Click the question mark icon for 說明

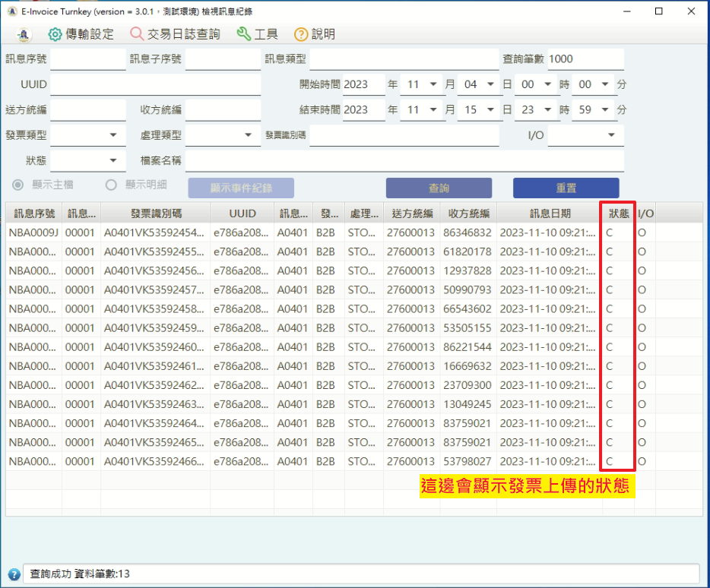(x=301, y=34)
